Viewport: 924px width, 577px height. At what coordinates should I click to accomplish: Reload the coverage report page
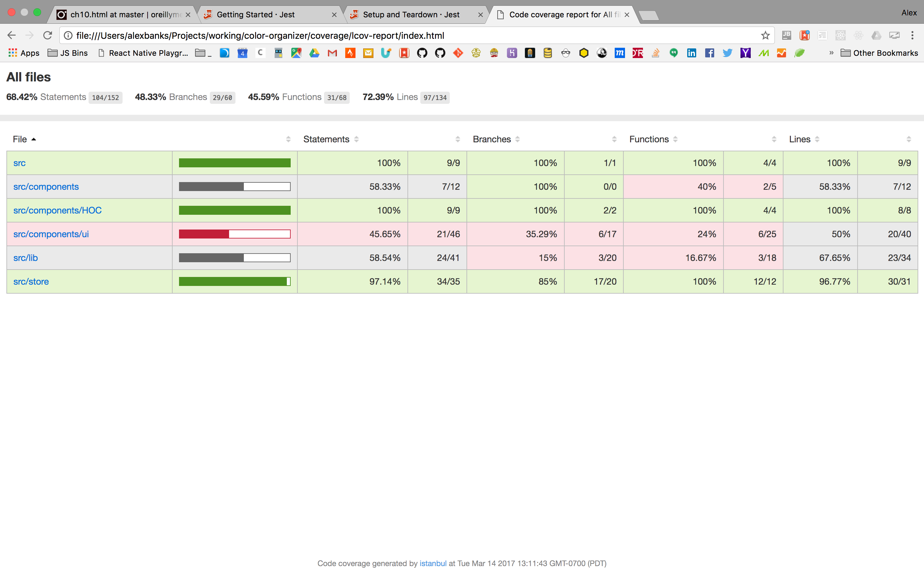(47, 36)
